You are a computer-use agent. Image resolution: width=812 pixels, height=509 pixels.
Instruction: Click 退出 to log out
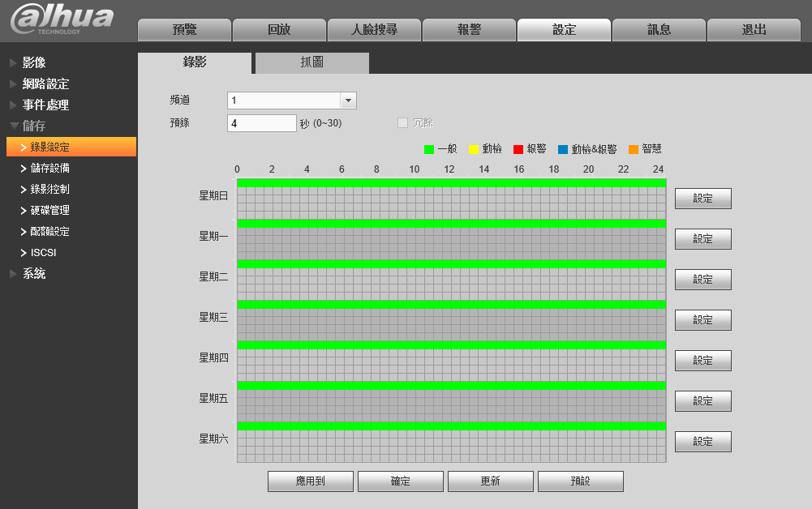[x=754, y=30]
